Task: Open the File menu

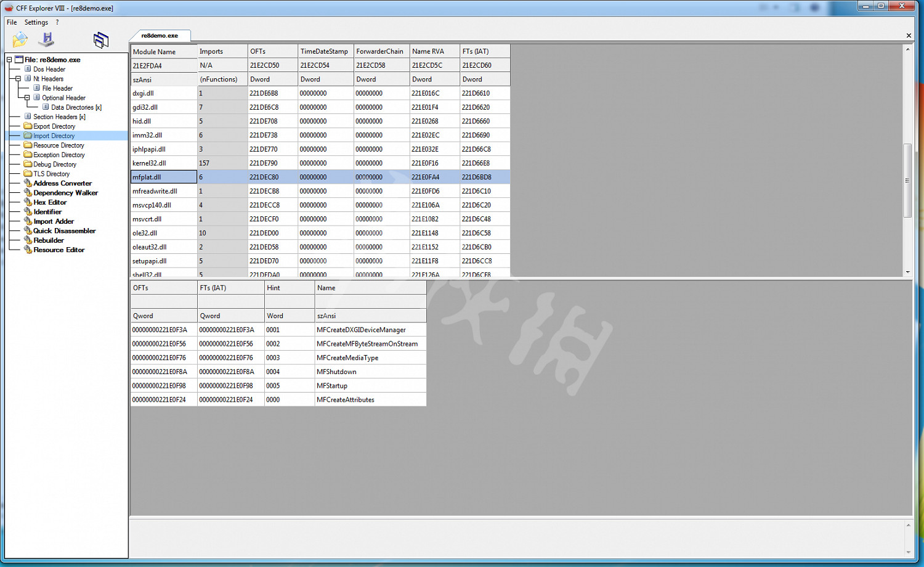Action: [x=10, y=22]
